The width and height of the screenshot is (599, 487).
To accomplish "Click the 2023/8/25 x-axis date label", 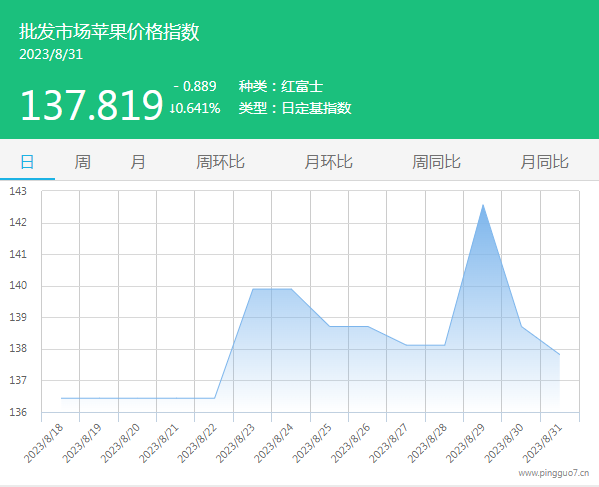I will [x=312, y=443].
